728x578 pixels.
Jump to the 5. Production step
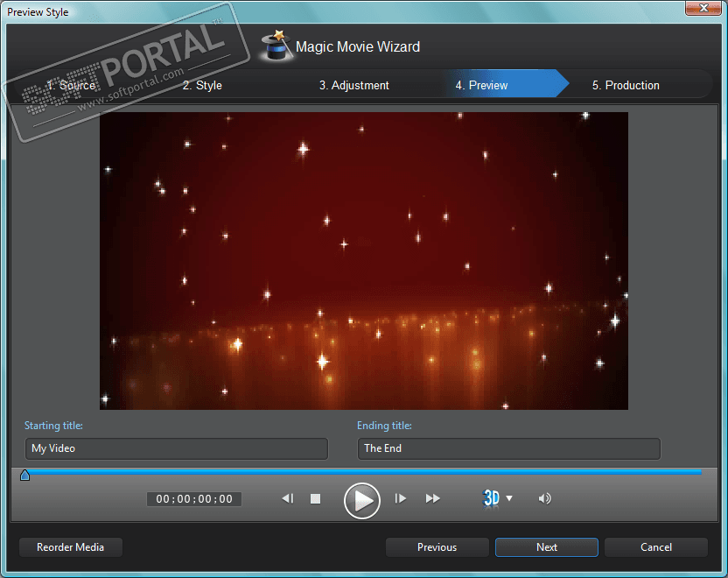[x=626, y=85]
